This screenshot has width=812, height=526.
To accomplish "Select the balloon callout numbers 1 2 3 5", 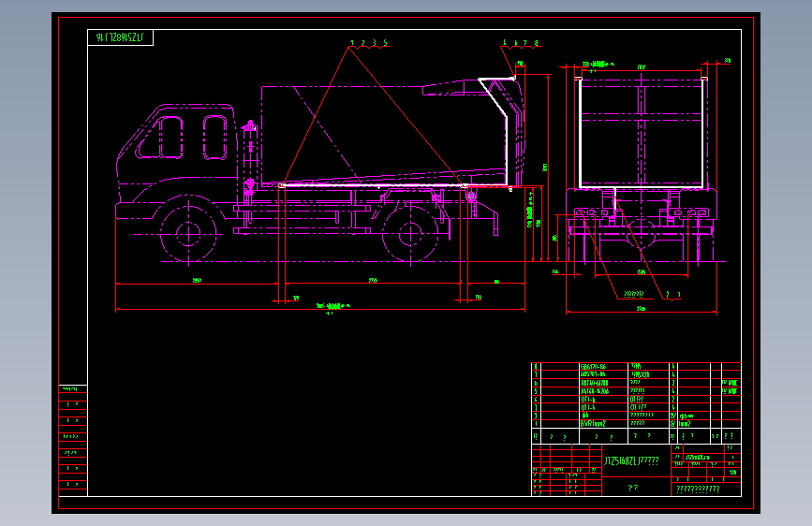I will click(x=369, y=43).
